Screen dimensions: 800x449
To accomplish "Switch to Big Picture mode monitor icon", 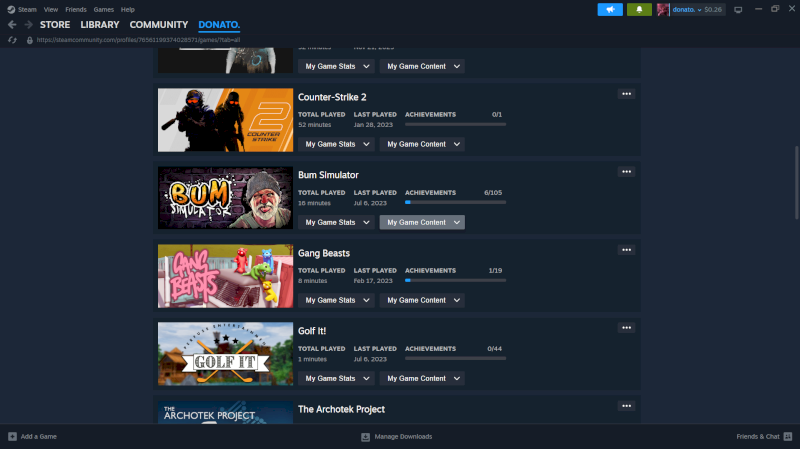I will [738, 10].
